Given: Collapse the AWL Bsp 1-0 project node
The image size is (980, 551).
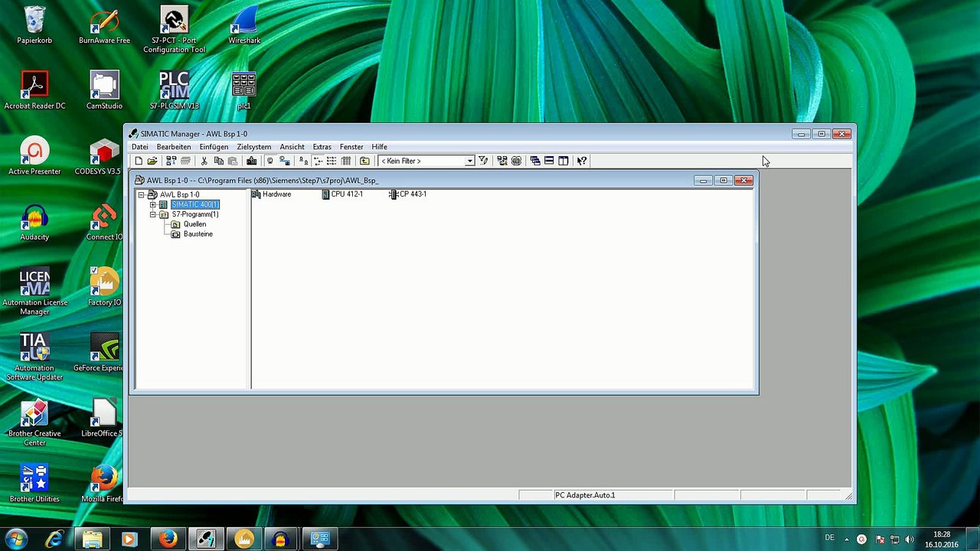Looking at the screenshot, I should pyautogui.click(x=142, y=195).
